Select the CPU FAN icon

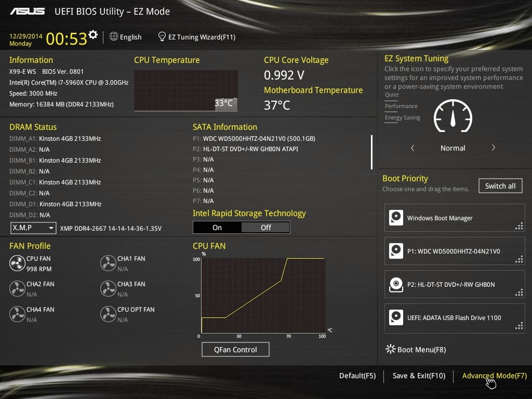pos(17,263)
